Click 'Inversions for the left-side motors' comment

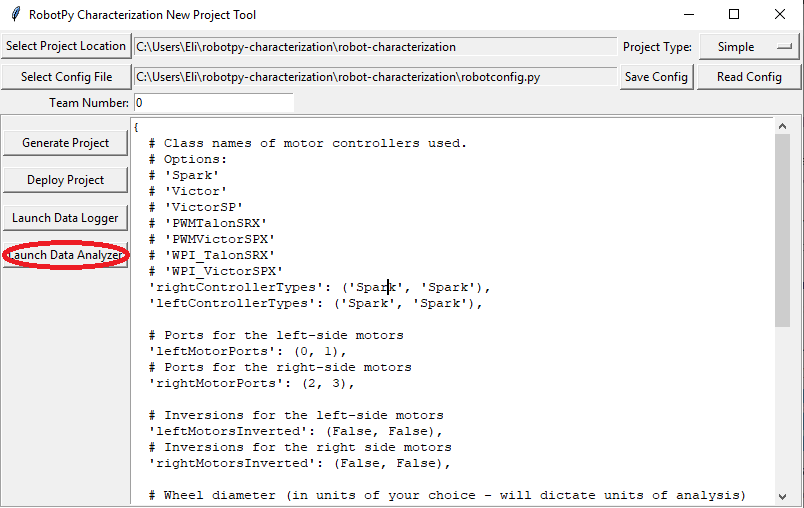pyautogui.click(x=296, y=415)
